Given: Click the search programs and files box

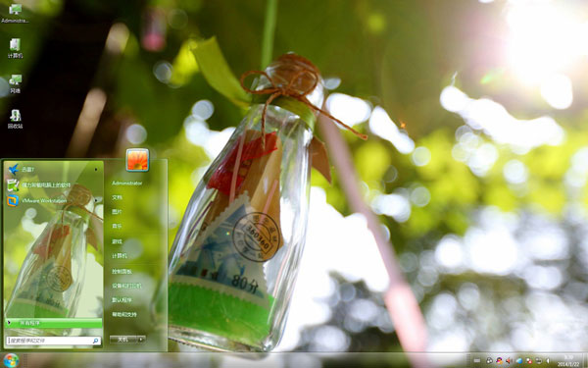Looking at the screenshot, I should click(x=54, y=341).
